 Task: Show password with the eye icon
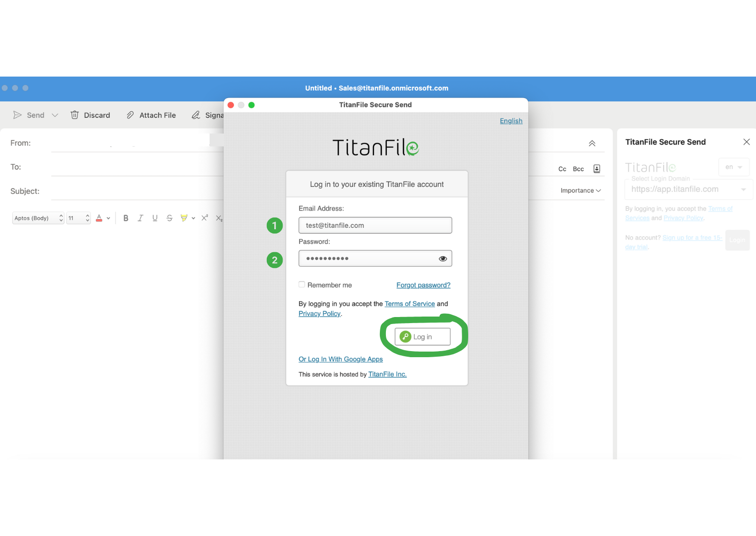[442, 259]
